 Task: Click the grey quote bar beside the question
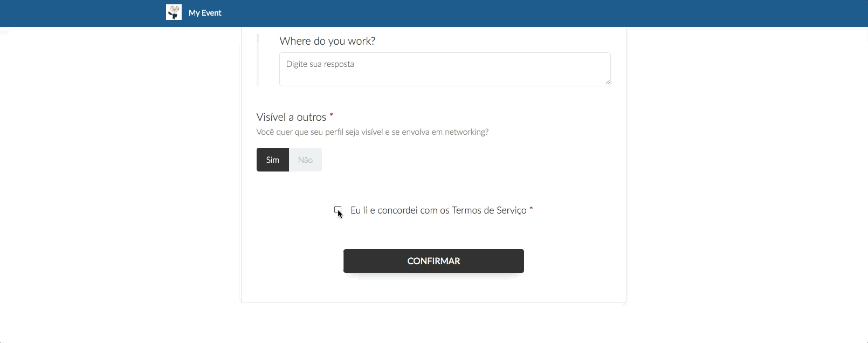(x=258, y=60)
